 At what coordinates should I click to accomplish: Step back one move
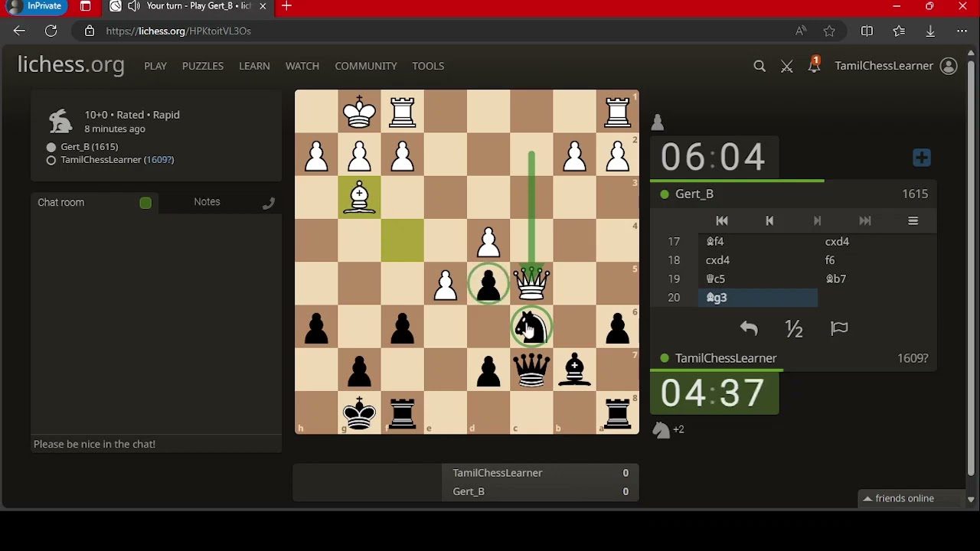click(x=769, y=221)
